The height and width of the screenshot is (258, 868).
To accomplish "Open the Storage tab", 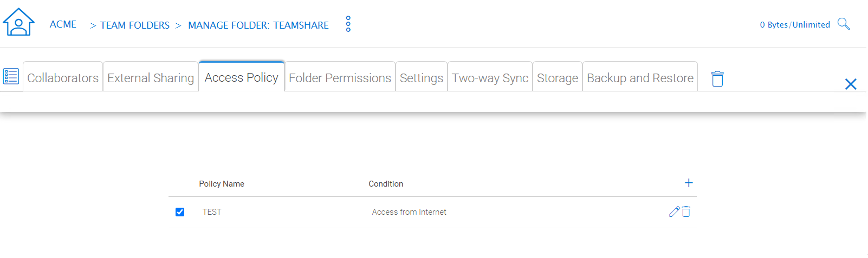I will [558, 77].
